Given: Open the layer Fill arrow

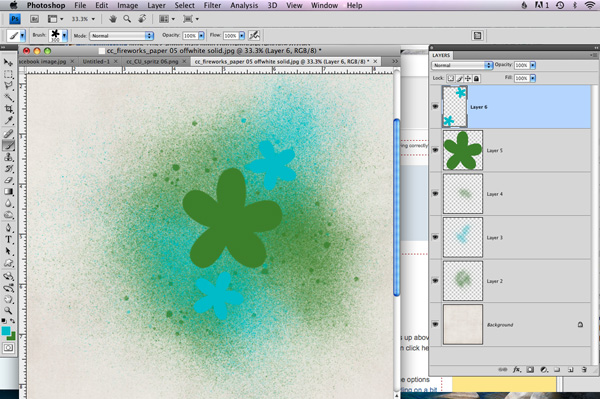Looking at the screenshot, I should pyautogui.click(x=533, y=78).
